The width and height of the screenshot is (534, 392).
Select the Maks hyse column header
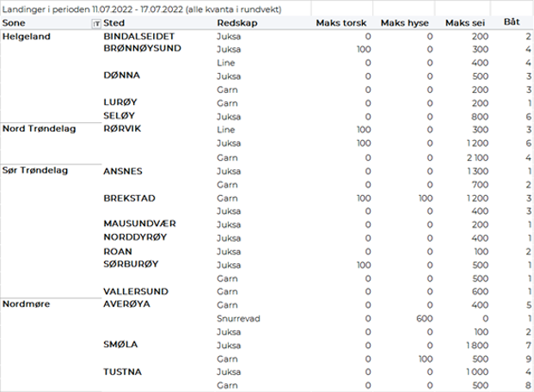[404, 23]
